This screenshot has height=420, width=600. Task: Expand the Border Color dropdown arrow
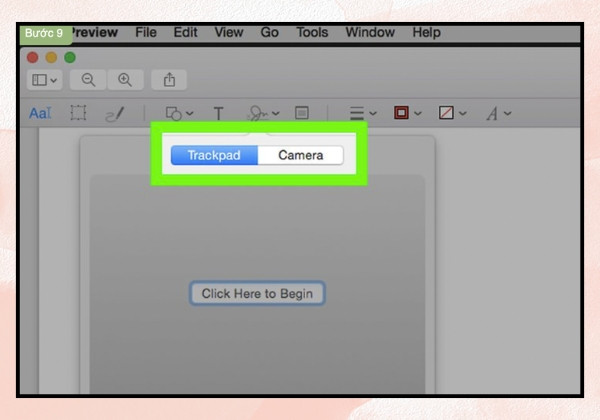click(418, 113)
